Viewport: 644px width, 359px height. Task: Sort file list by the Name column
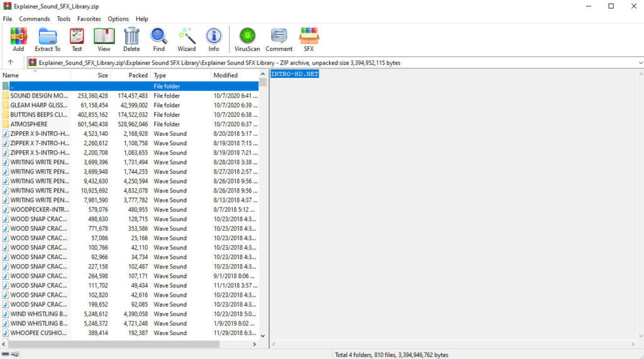point(35,75)
